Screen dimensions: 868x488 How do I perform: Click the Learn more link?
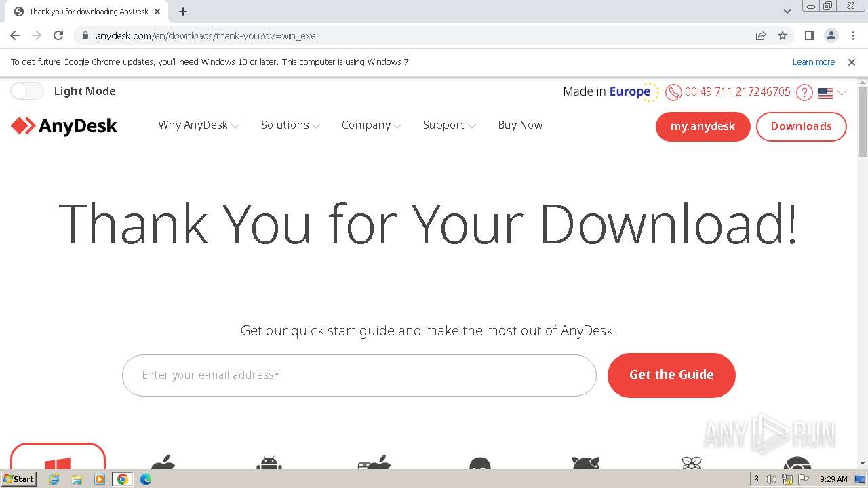(x=814, y=62)
